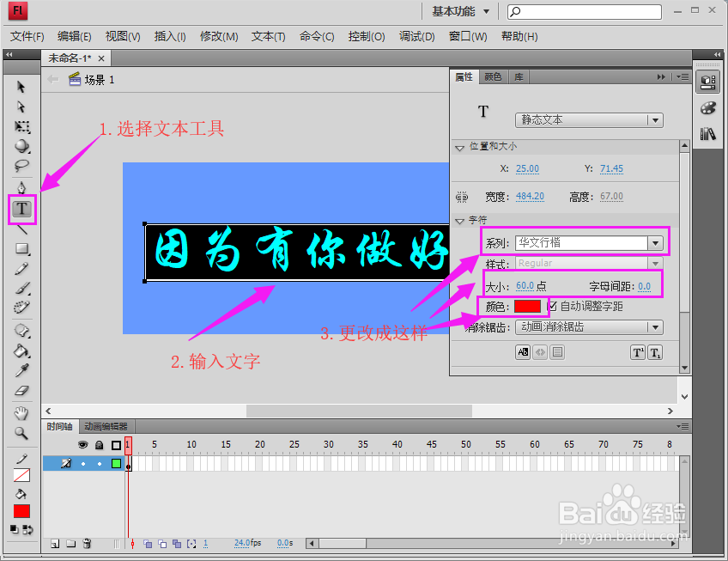728x561 pixels.
Task: Select the Hand tool
Action: [x=21, y=412]
